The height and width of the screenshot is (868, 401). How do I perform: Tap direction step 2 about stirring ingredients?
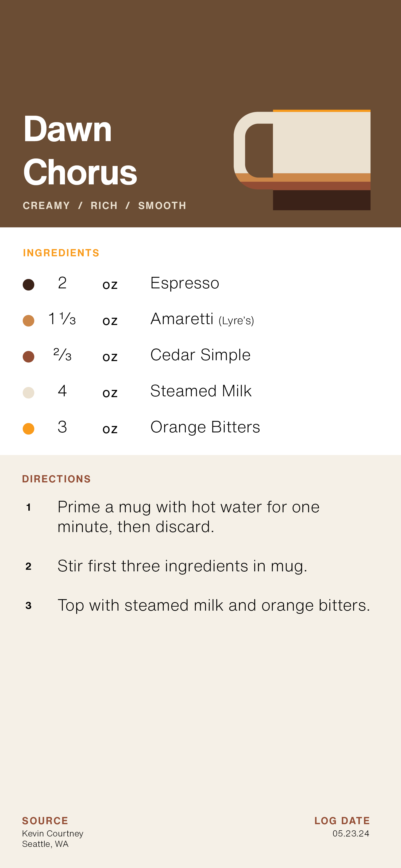tap(182, 566)
